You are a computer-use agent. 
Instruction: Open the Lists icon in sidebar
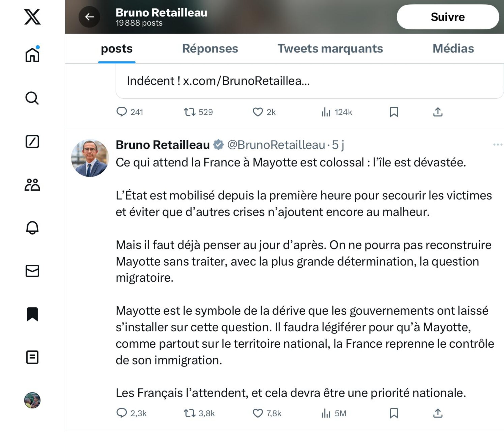click(x=32, y=357)
